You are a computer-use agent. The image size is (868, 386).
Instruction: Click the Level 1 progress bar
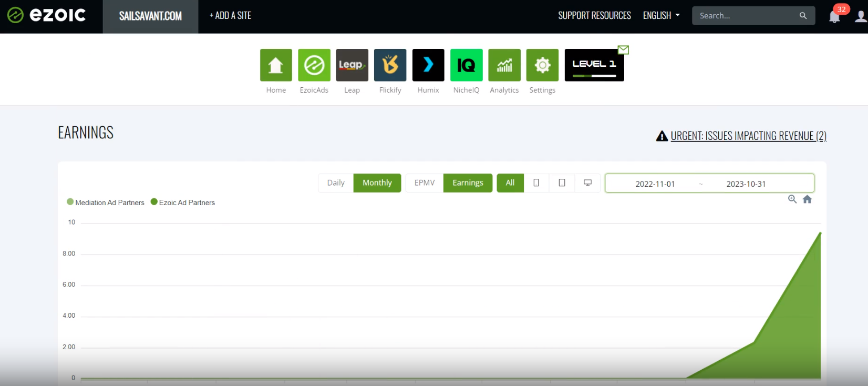594,76
